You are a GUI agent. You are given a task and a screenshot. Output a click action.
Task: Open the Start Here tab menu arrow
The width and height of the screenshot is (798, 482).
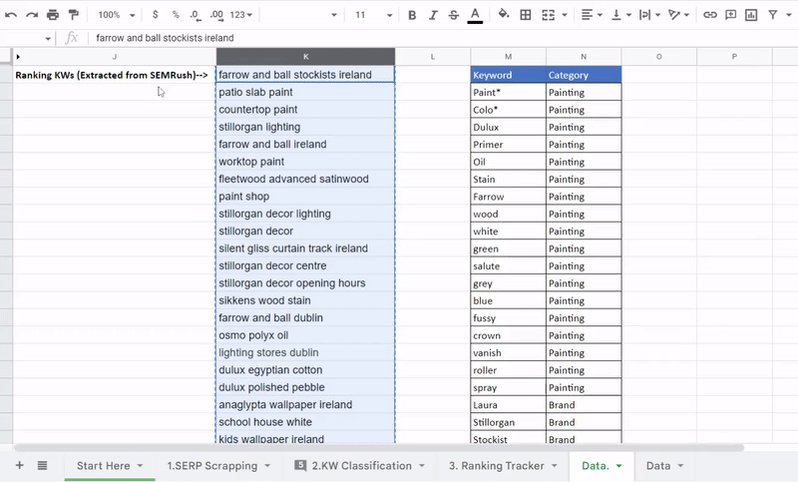tap(140, 466)
